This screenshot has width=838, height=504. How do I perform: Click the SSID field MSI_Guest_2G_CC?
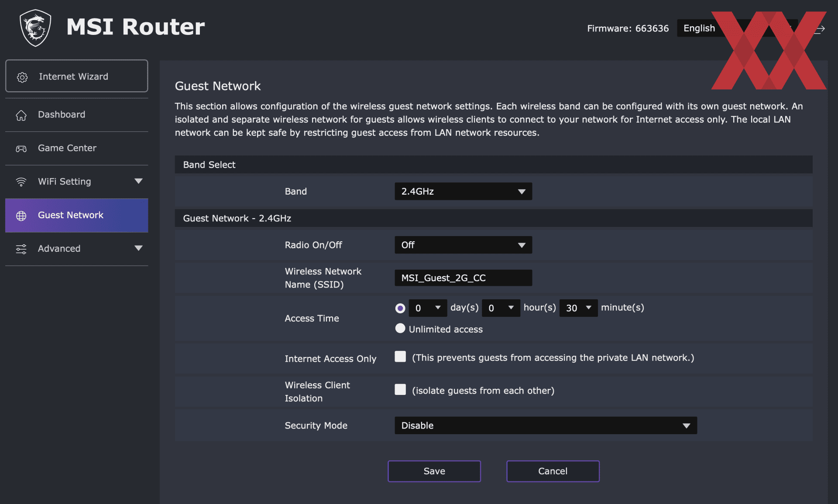point(463,278)
